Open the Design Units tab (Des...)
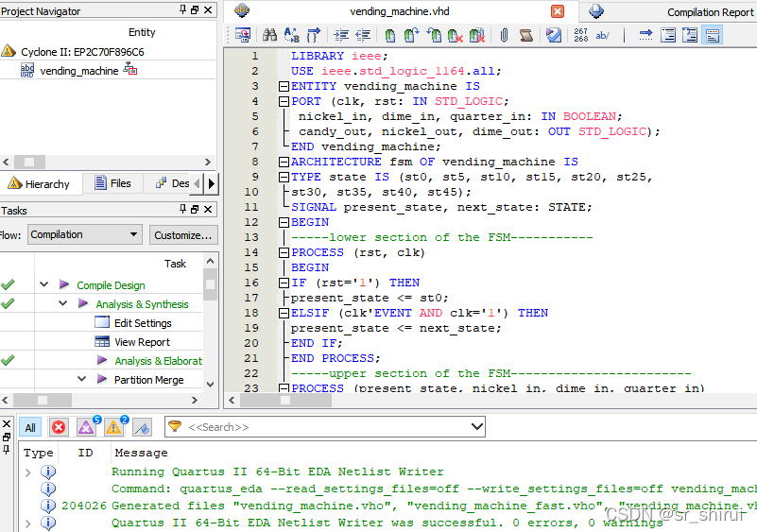This screenshot has height=532, width=757. [172, 183]
